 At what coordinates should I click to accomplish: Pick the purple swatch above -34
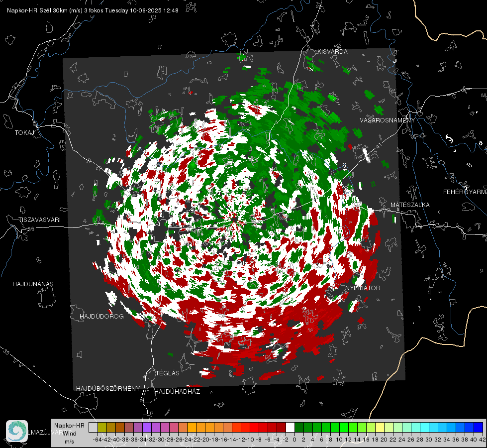click(x=147, y=427)
